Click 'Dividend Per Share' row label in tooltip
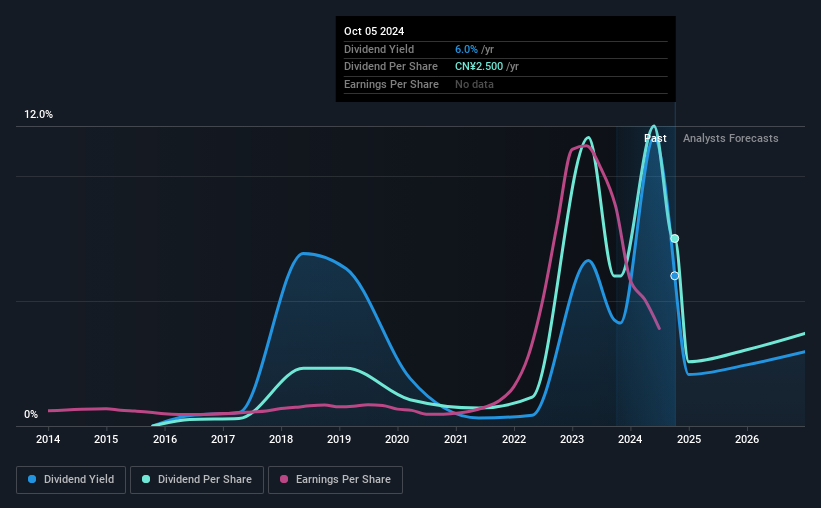Viewport: 821px width, 508px height. point(391,67)
